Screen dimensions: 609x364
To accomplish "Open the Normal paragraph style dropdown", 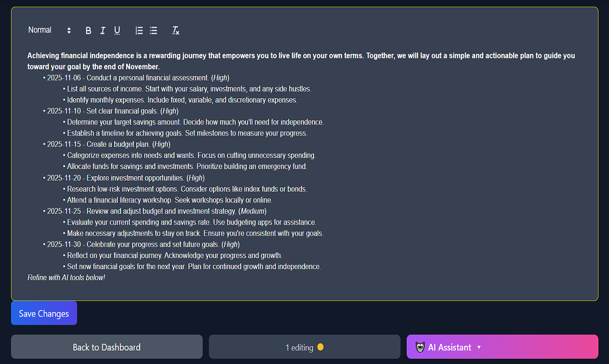I will (x=40, y=30).
